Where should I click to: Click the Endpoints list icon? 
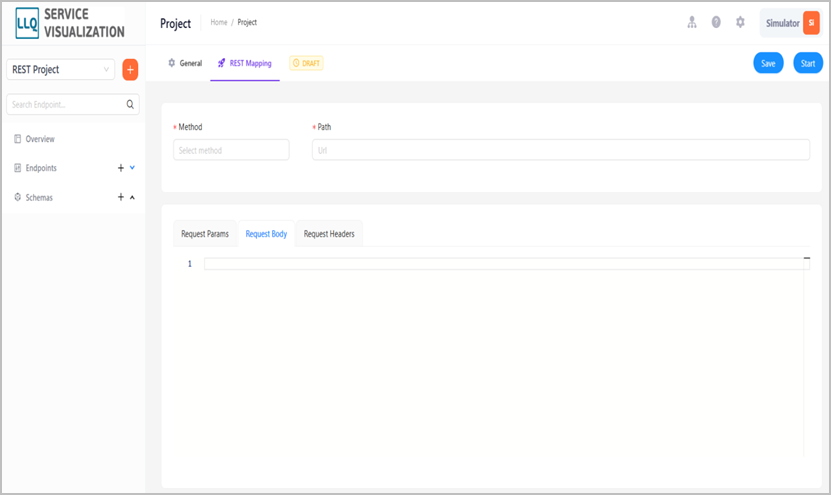click(17, 168)
